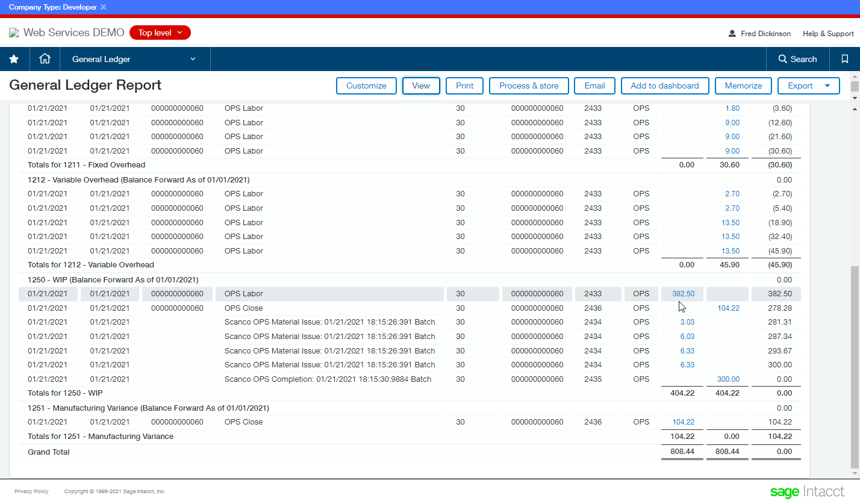Click the Customize button
Screen dimensions: 860x504
click(x=366, y=86)
